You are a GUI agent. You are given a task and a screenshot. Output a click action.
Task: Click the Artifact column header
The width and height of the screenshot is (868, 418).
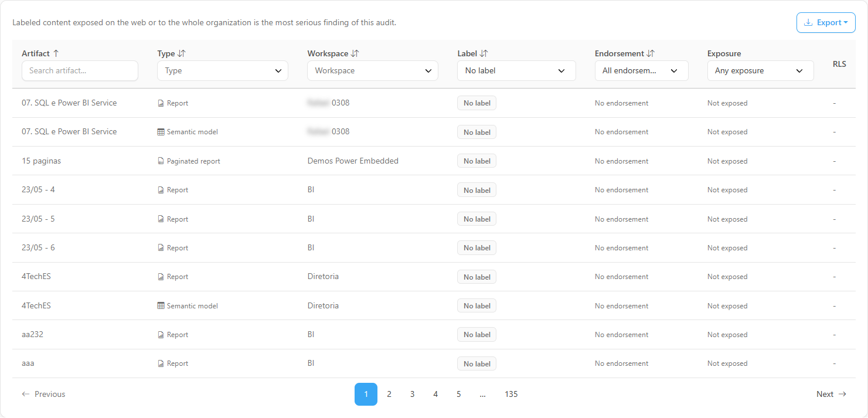[x=36, y=53]
